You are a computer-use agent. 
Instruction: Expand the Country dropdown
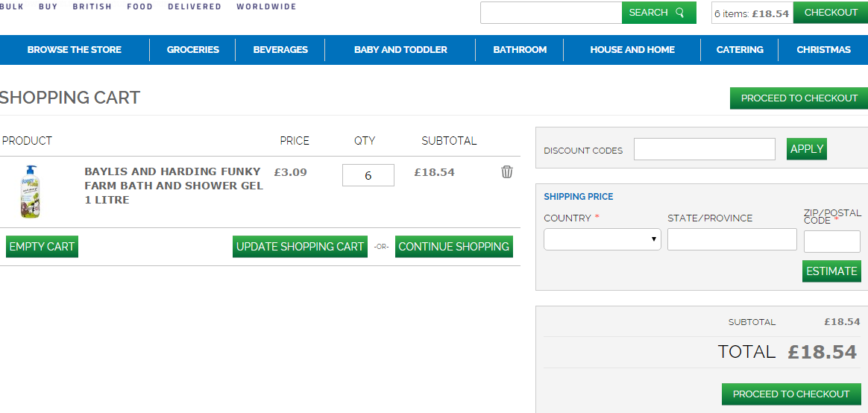(603, 239)
